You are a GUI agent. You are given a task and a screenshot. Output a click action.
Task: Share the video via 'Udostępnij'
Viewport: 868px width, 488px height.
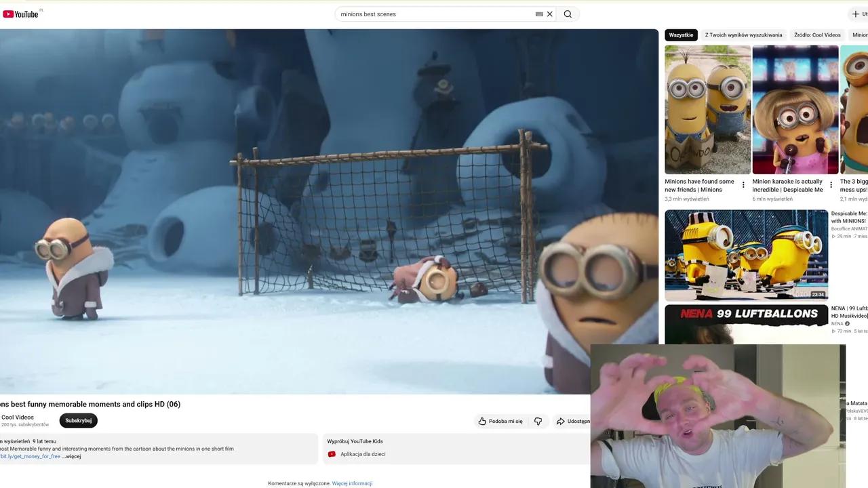click(573, 421)
